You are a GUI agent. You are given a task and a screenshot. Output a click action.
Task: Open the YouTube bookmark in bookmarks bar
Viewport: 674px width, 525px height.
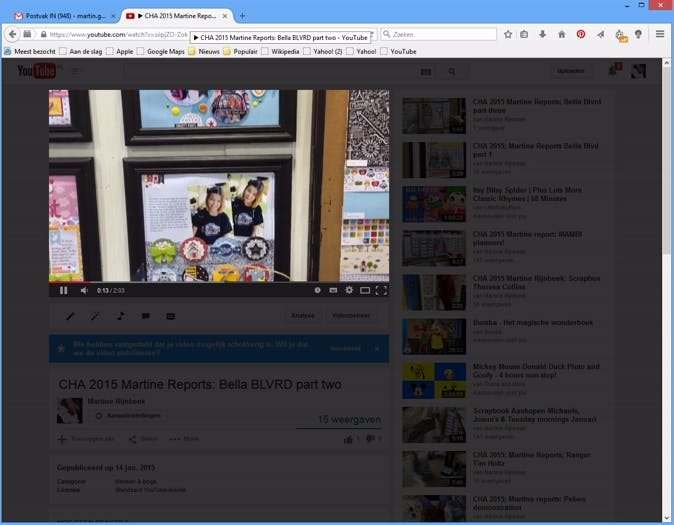pos(398,52)
